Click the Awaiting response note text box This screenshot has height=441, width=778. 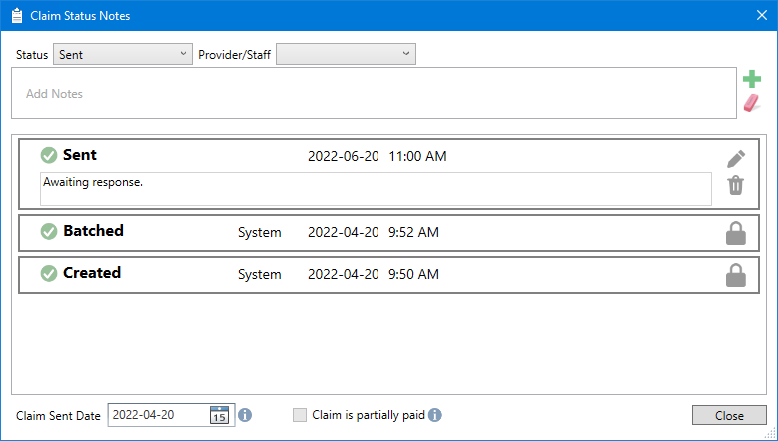tap(375, 188)
